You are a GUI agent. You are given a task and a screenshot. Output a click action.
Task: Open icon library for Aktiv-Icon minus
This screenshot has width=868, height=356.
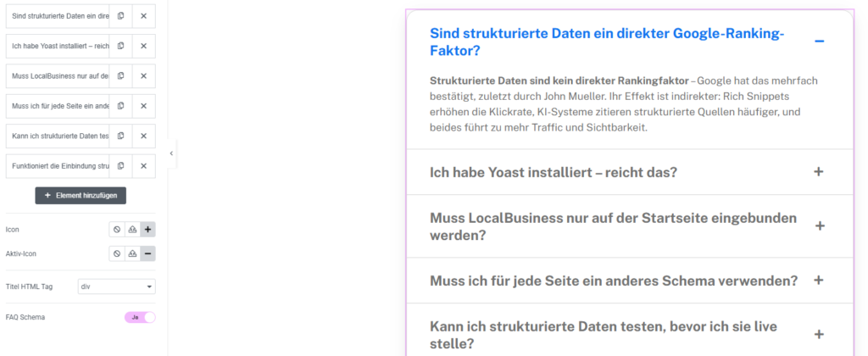click(x=147, y=253)
